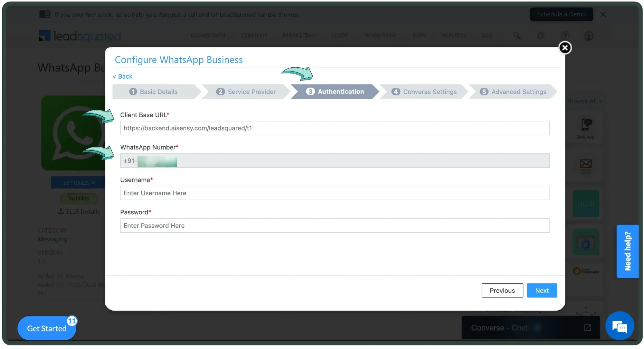This screenshot has height=349, width=644.
Task: Click the LeadSquared logo
Action: tap(80, 36)
